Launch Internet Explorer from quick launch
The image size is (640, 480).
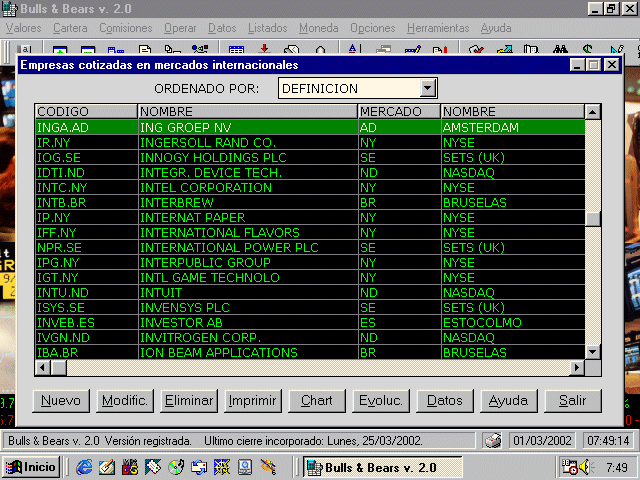[x=84, y=467]
